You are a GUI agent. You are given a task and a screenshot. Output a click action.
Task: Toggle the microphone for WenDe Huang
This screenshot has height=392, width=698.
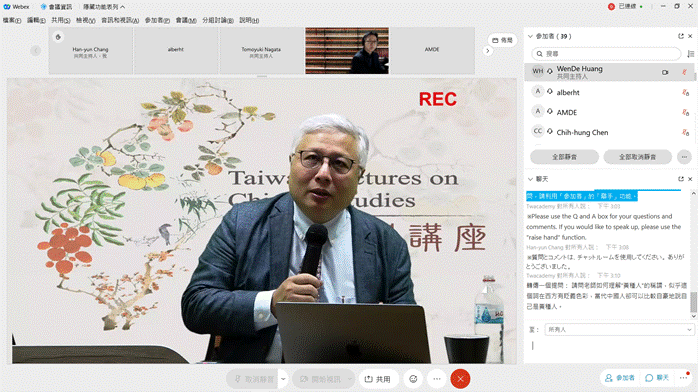tap(685, 72)
